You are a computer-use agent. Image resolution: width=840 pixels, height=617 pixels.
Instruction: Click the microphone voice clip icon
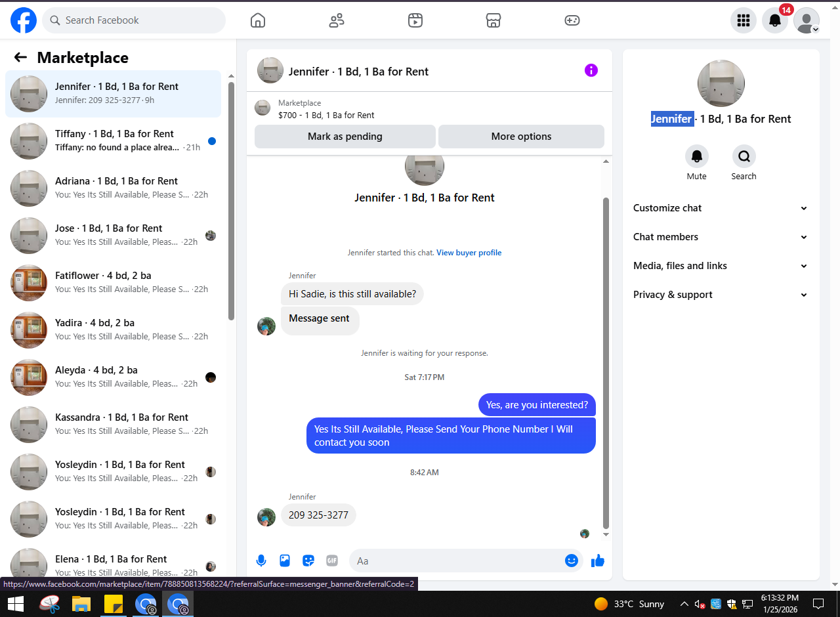coord(261,561)
